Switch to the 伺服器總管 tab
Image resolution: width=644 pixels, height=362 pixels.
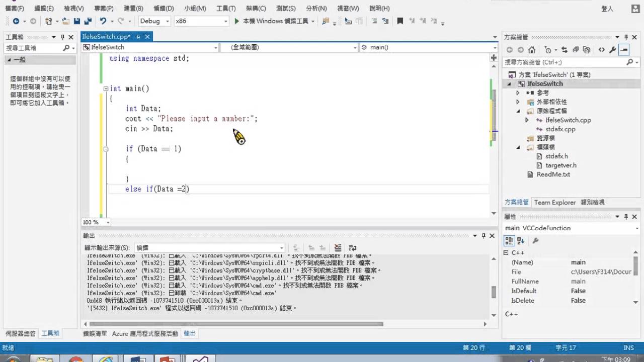[x=21, y=333]
